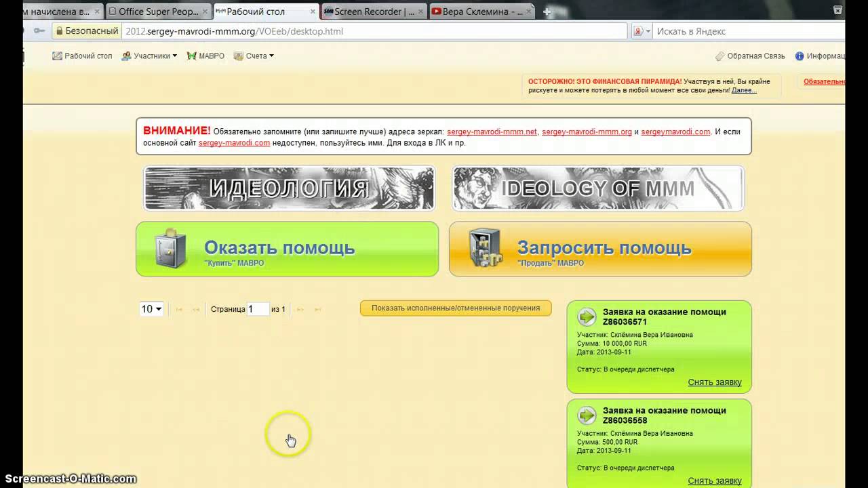Viewport: 868px width, 488px height.
Task: Expand the 'Участники' dropdown menu
Action: click(x=149, y=56)
